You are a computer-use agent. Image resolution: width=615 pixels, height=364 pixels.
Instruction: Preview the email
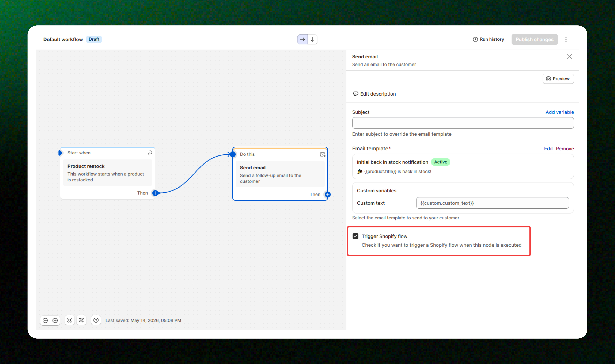point(558,79)
